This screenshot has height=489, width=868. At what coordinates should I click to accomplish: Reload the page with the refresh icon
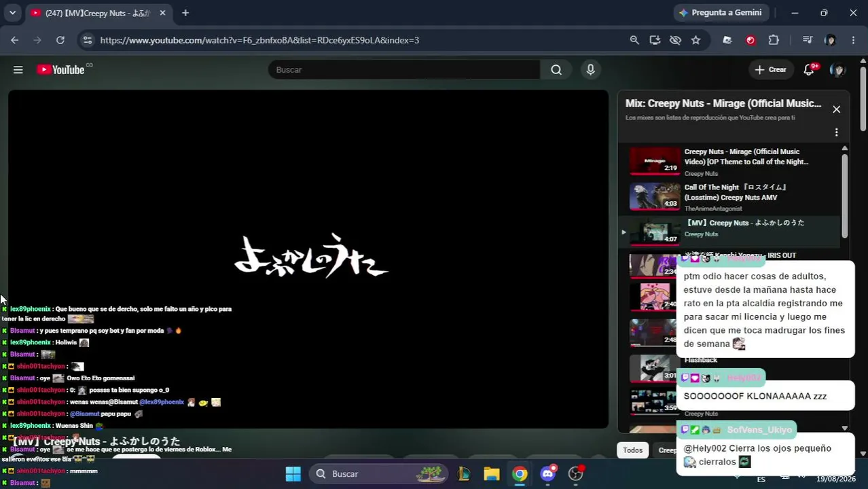coord(60,40)
